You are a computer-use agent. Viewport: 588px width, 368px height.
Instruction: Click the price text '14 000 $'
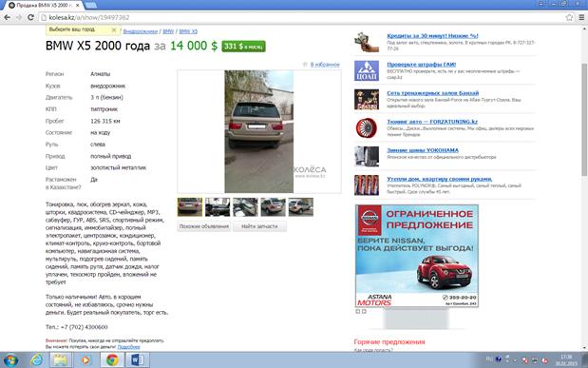(194, 46)
